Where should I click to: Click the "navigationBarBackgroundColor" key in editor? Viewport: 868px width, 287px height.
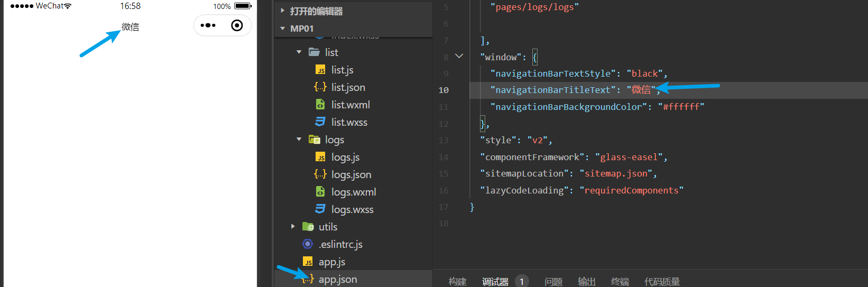click(569, 107)
